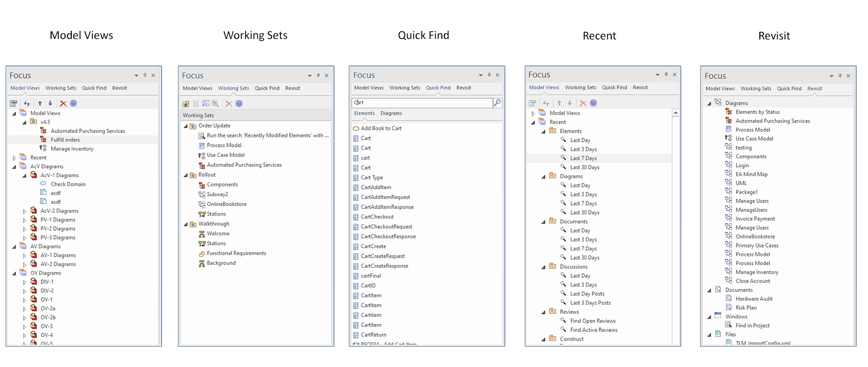Open the Fulfill orders diagram
This screenshot has height=367, width=868.
(65, 140)
